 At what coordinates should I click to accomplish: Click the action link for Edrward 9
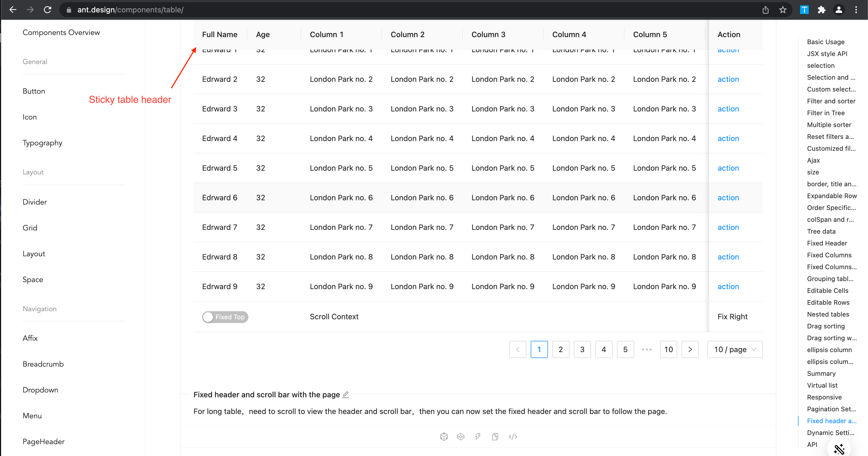pyautogui.click(x=728, y=287)
